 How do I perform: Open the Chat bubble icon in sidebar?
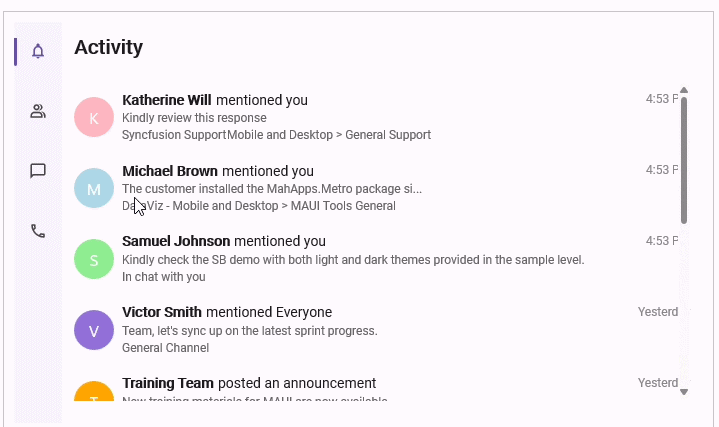(38, 171)
